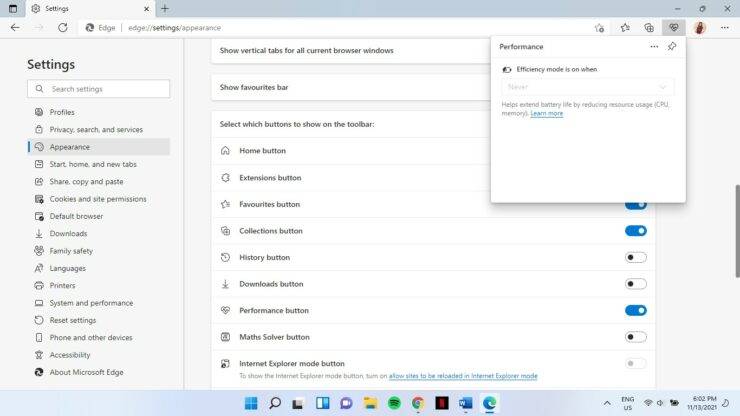Image resolution: width=740 pixels, height=416 pixels.
Task: Open the Efficiency mode 'Never' dropdown
Action: tap(587, 87)
